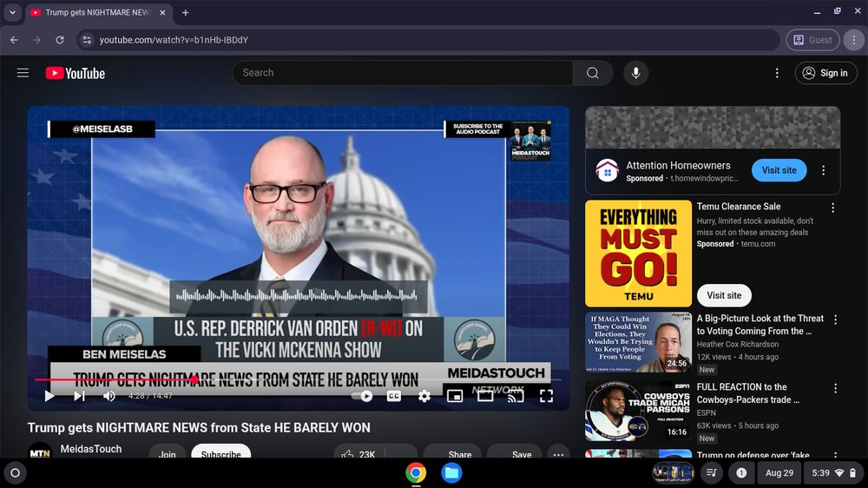
Task: Open the tab search dropdown arrow
Action: click(x=12, y=12)
